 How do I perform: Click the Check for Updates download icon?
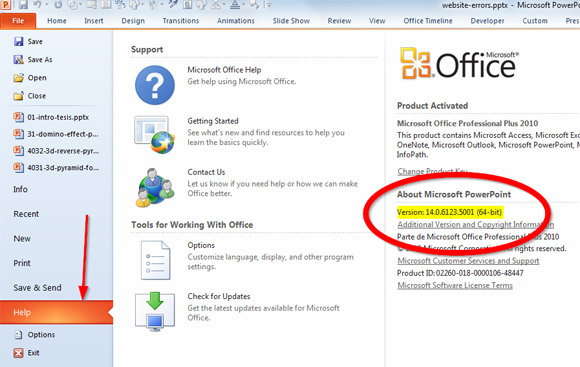155,311
